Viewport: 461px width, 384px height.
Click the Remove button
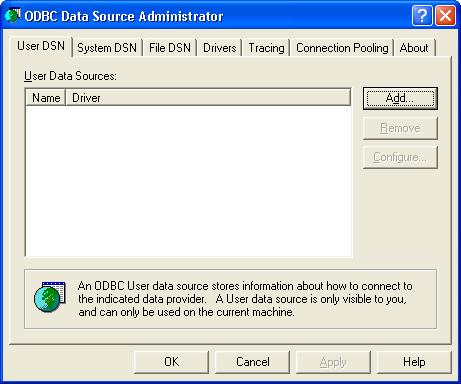tap(400, 128)
